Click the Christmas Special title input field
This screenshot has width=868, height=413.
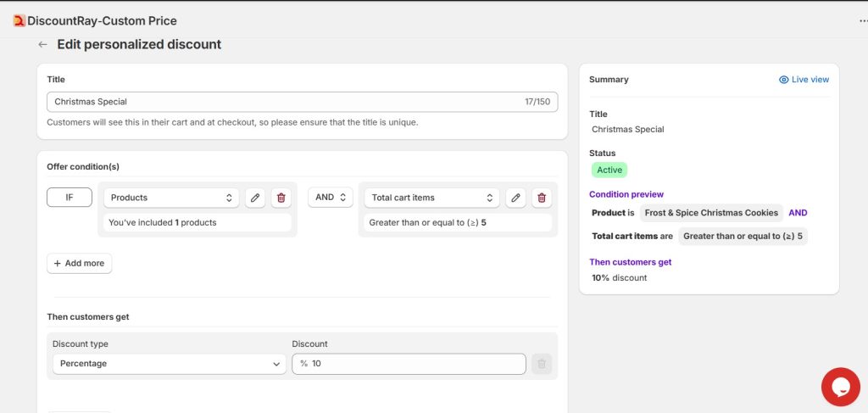pyautogui.click(x=284, y=102)
